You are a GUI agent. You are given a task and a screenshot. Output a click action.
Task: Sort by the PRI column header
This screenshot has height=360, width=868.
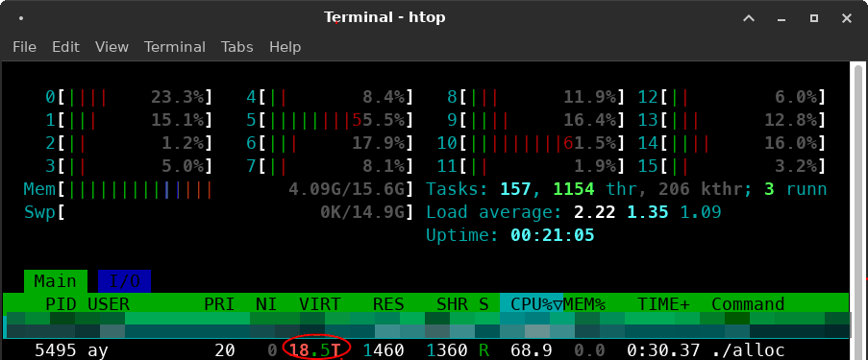(x=219, y=304)
